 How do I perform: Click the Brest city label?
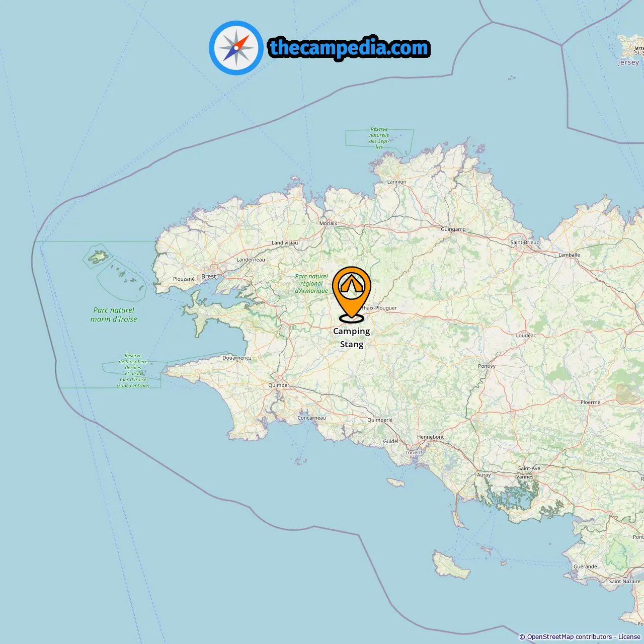208,276
